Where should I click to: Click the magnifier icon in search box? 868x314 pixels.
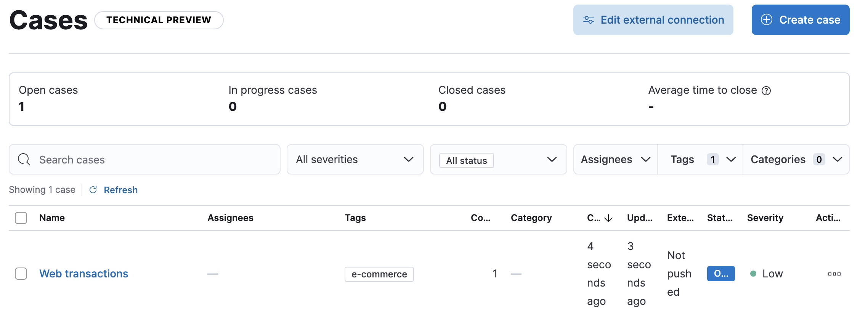click(24, 159)
